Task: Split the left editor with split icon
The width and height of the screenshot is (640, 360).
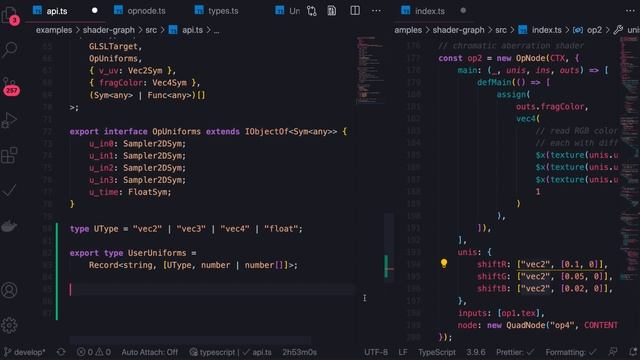Action: pos(355,11)
